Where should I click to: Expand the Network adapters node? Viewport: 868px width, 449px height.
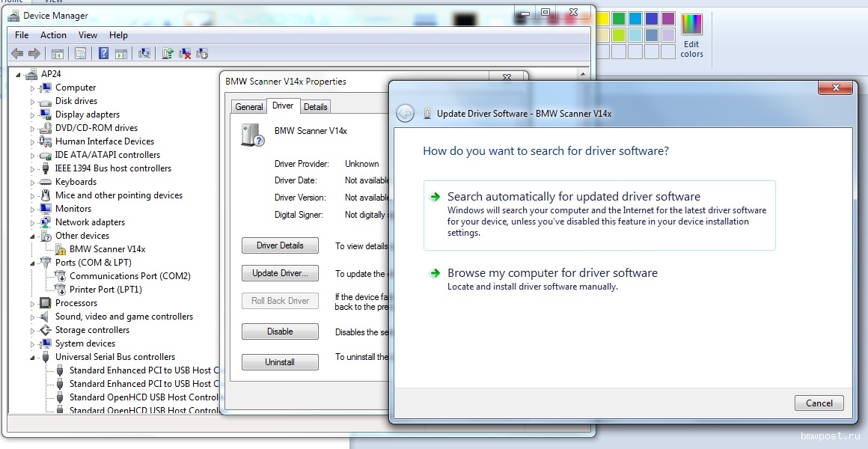[x=33, y=223]
